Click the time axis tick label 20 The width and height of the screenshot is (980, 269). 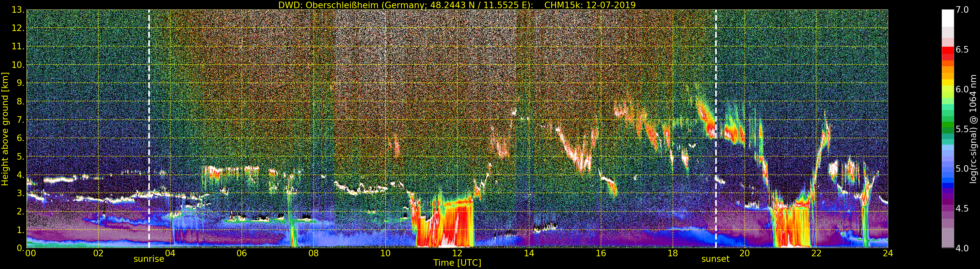[x=744, y=253]
